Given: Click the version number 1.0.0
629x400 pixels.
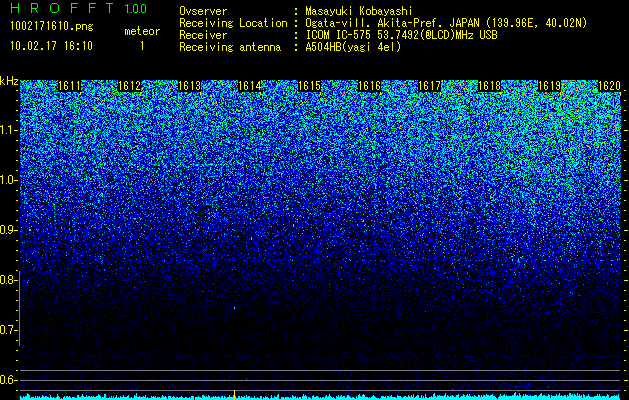Looking at the screenshot, I should pyautogui.click(x=135, y=9).
